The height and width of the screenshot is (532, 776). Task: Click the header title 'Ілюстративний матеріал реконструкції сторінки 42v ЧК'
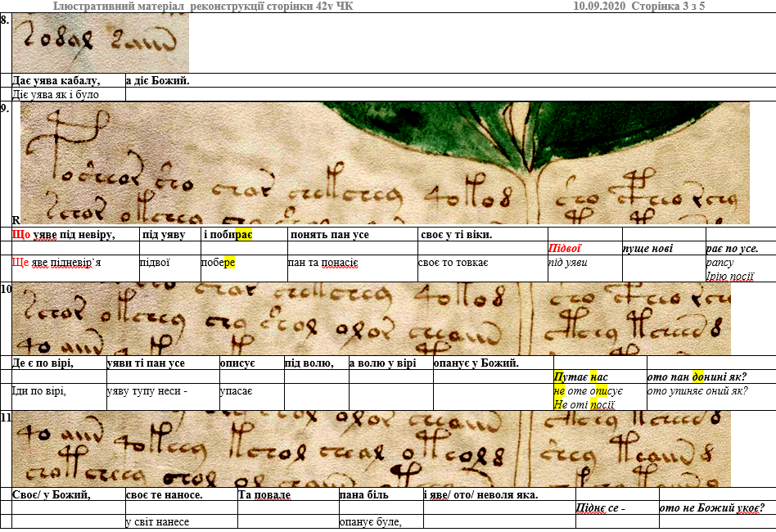click(x=203, y=6)
